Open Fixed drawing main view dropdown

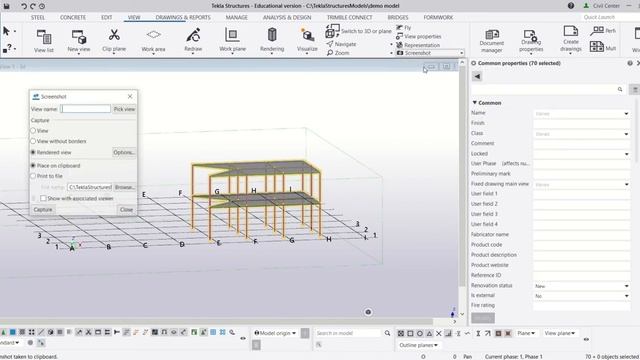pos(626,184)
